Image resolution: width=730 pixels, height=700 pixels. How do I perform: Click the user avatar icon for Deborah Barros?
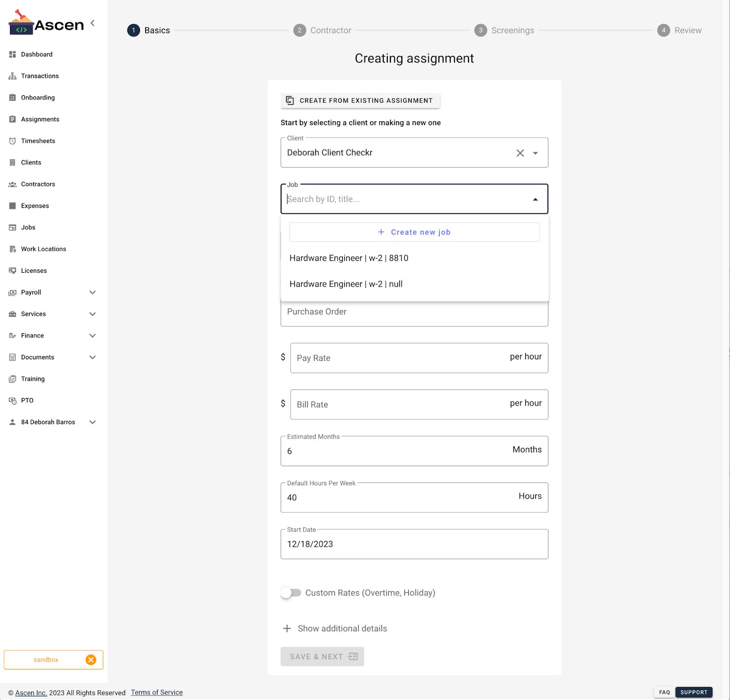12,422
